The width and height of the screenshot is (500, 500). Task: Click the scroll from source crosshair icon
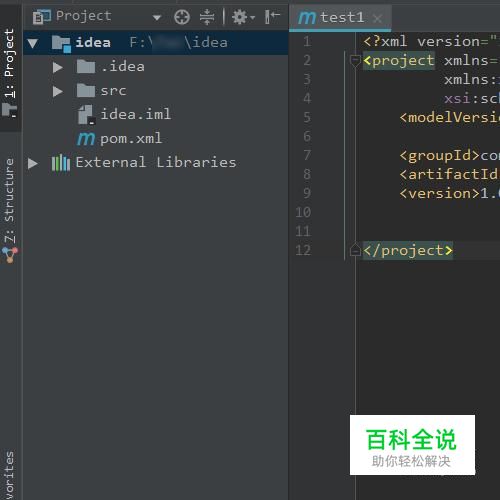182,17
